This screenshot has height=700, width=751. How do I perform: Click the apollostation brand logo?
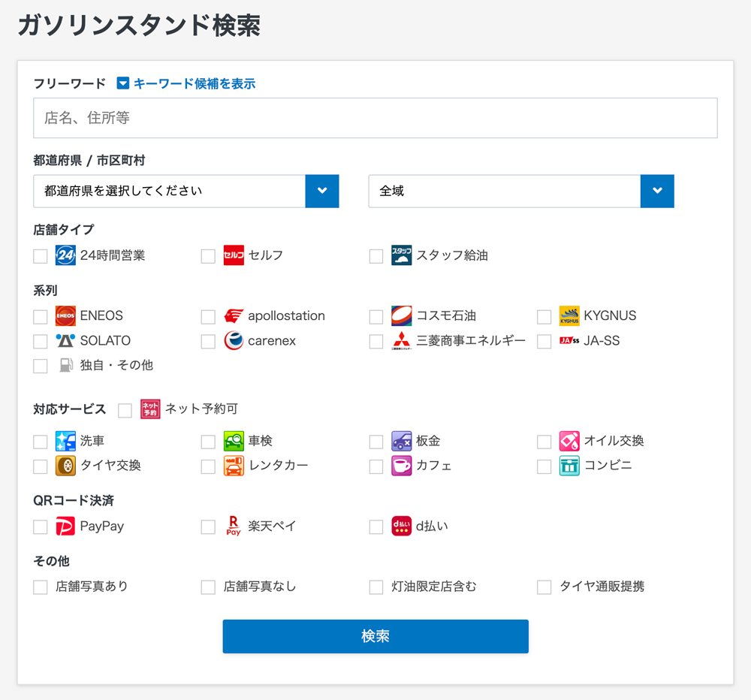[234, 315]
